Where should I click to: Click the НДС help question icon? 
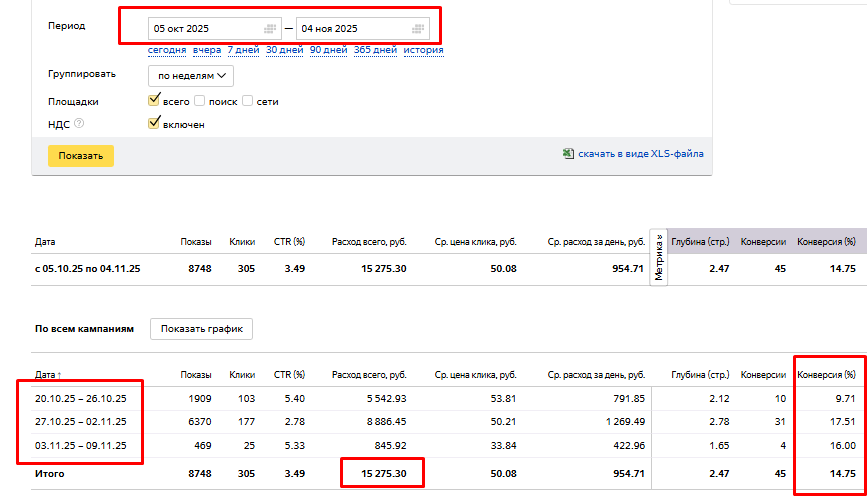click(79, 123)
